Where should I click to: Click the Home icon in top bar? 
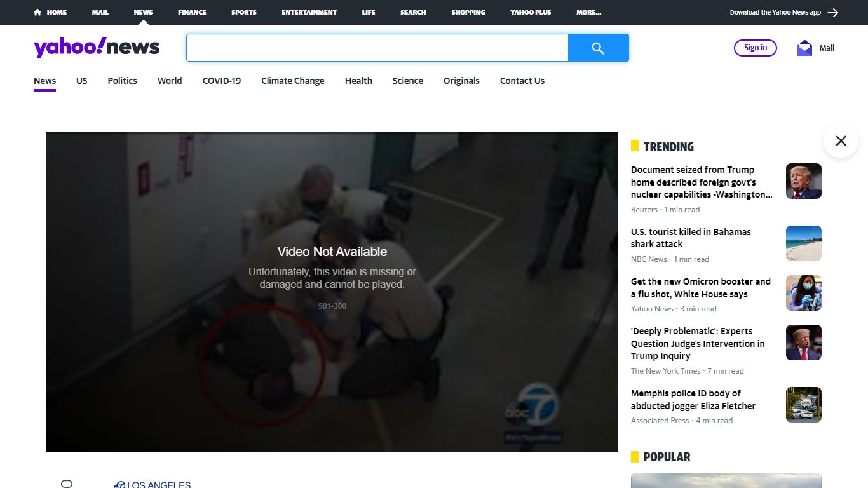37,12
